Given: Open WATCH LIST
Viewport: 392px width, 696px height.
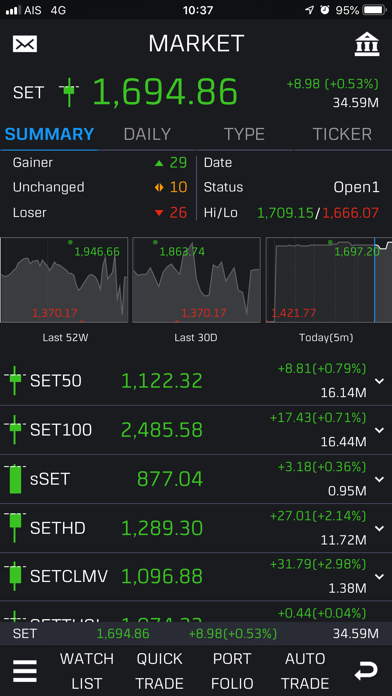Looking at the screenshot, I should 87,671.
